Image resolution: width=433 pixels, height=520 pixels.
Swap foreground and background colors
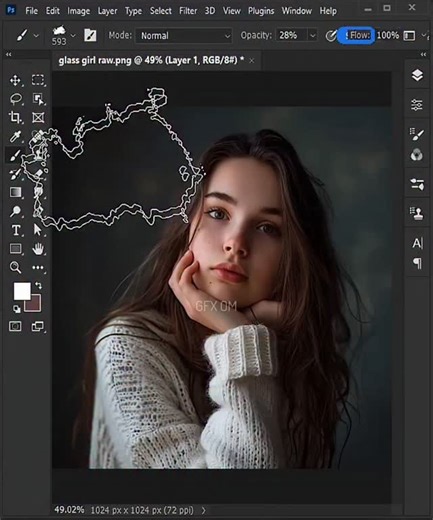[x=38, y=286]
